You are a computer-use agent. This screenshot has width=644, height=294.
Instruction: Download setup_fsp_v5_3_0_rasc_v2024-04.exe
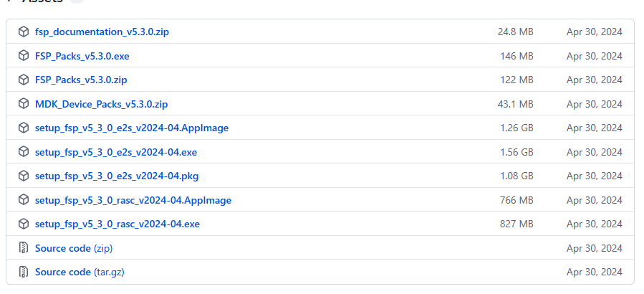(x=117, y=224)
